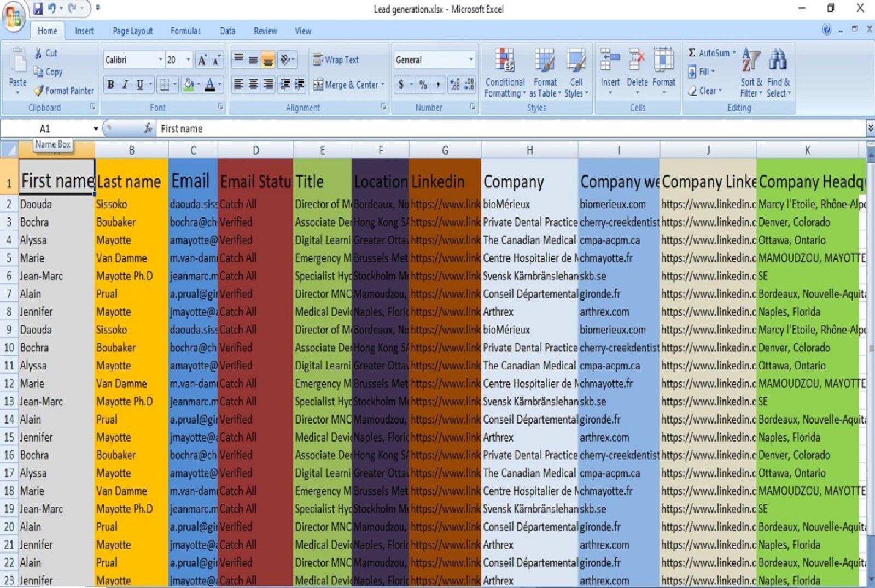Apply the fill color paint bucket

189,85
